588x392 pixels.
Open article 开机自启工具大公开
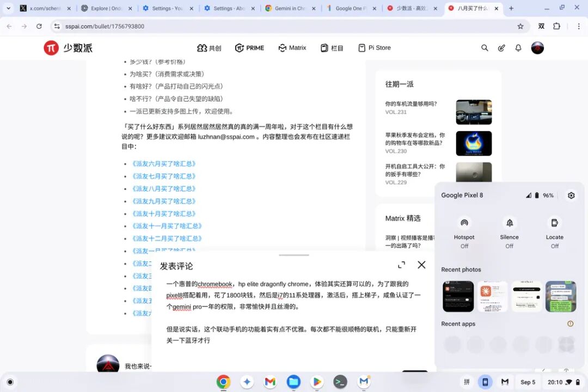(x=415, y=170)
